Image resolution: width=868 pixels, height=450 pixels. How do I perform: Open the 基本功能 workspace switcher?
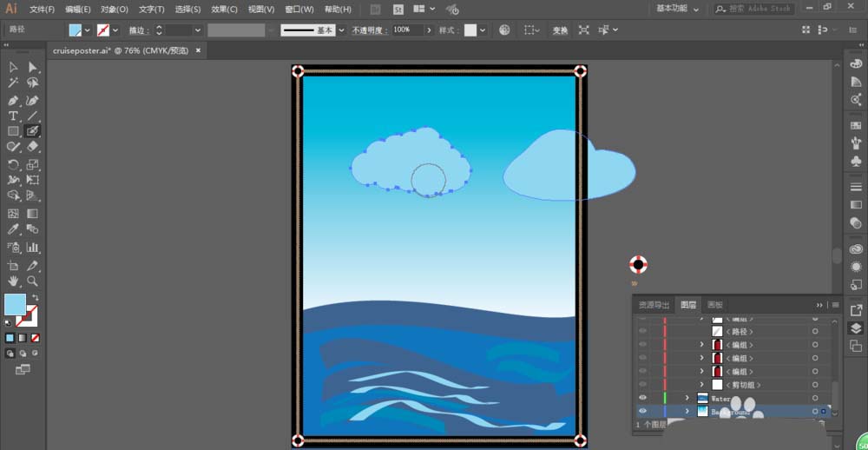click(678, 9)
